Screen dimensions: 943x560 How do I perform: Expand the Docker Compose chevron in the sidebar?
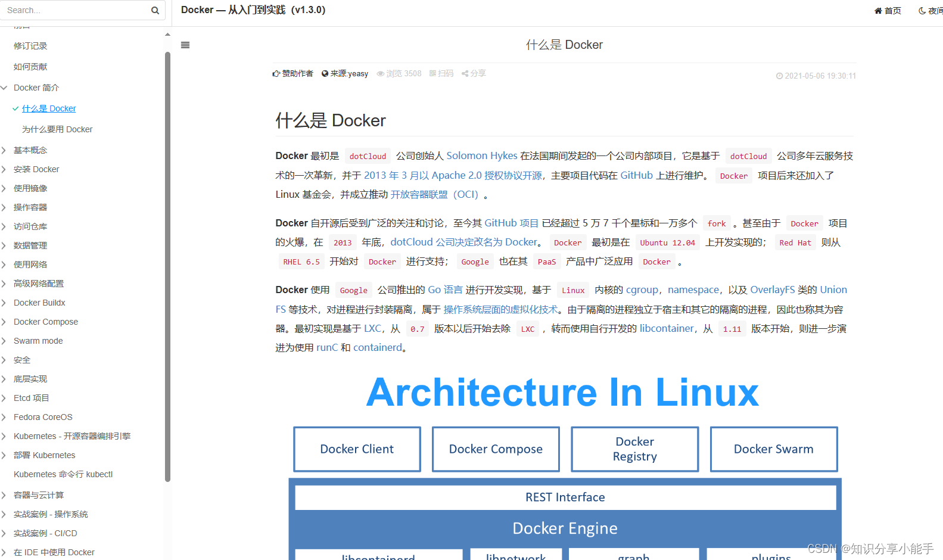(x=4, y=322)
